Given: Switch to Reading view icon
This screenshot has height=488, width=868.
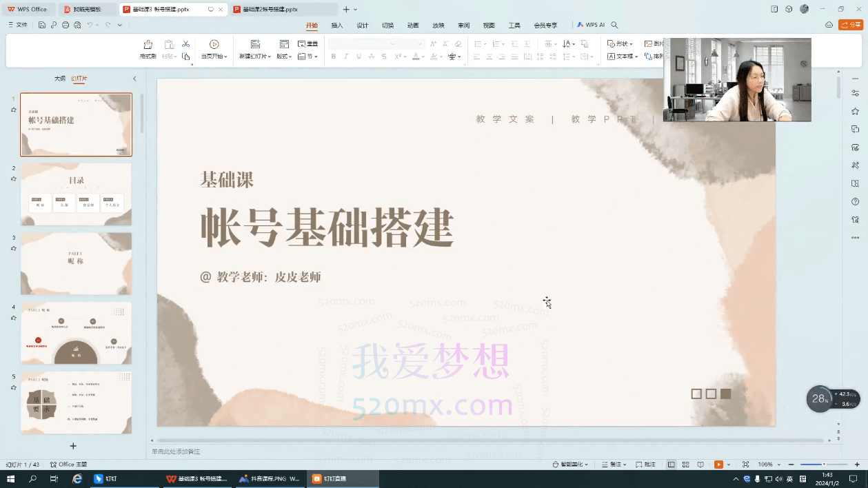Looking at the screenshot, I should (x=700, y=465).
